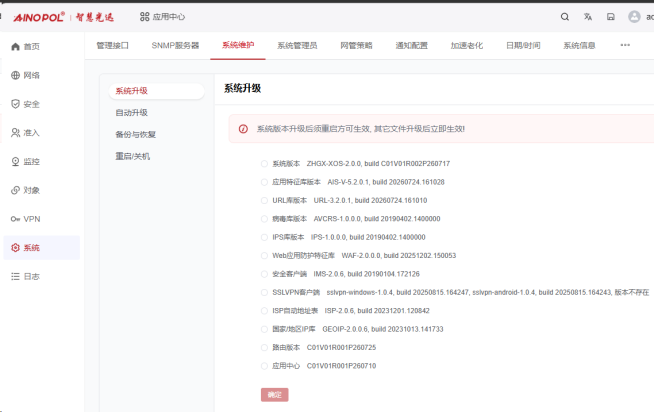The width and height of the screenshot is (654, 412).
Task: Click version text IMS-2.0.6
Action: [x=329, y=274]
